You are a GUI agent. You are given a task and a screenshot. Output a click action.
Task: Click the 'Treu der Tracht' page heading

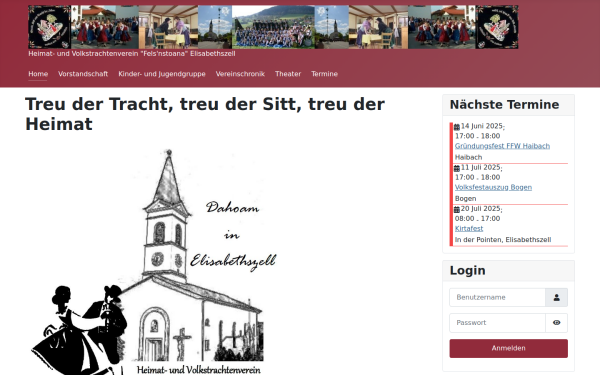[205, 114]
